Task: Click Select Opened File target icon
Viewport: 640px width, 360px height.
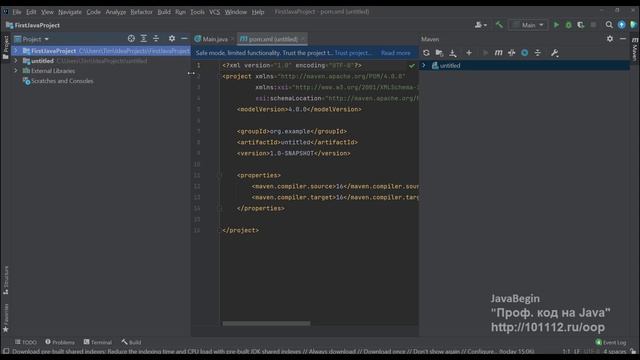Action: [131, 38]
